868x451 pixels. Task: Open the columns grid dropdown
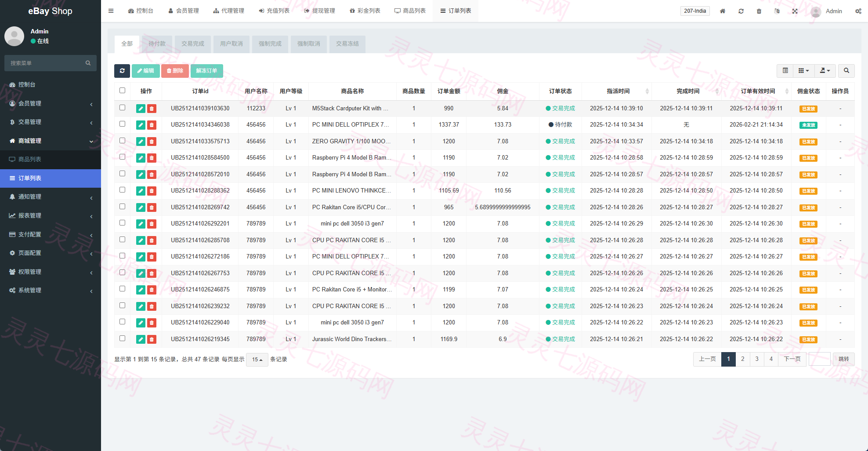tap(804, 71)
